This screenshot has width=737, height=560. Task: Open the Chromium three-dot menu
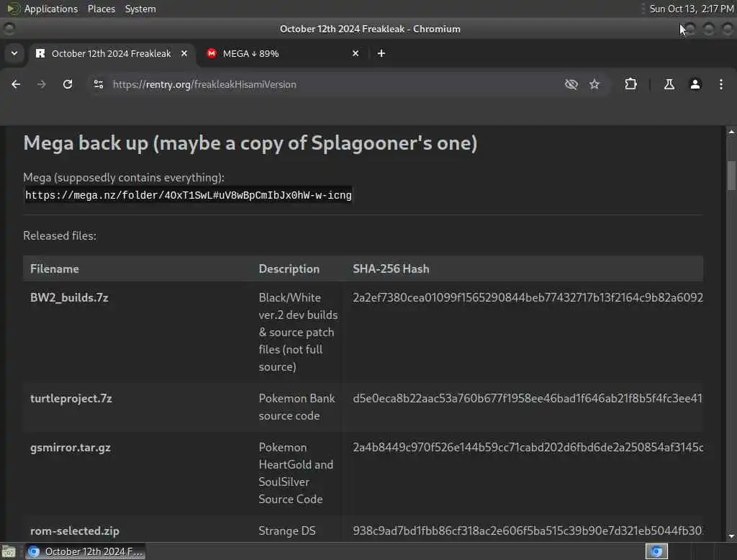pos(721,84)
